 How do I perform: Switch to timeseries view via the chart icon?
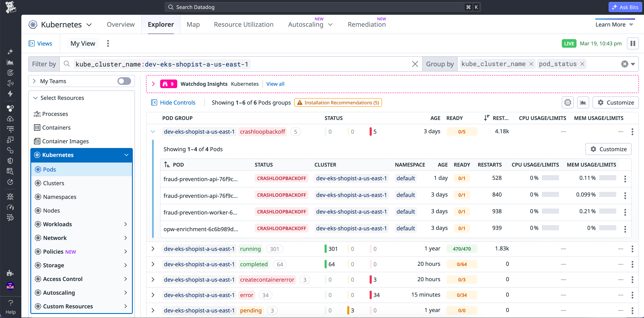(x=583, y=102)
